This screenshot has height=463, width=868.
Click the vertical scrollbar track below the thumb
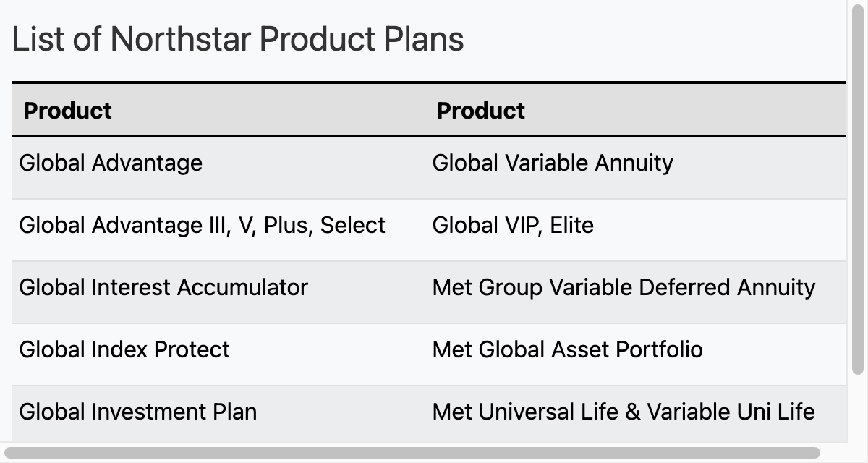click(x=858, y=409)
